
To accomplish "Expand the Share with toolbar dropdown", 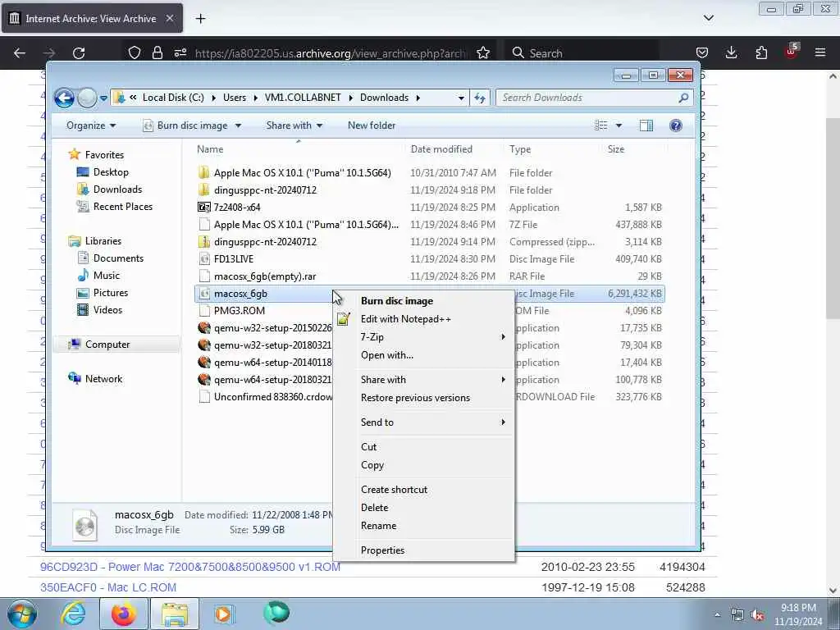I will pyautogui.click(x=294, y=126).
